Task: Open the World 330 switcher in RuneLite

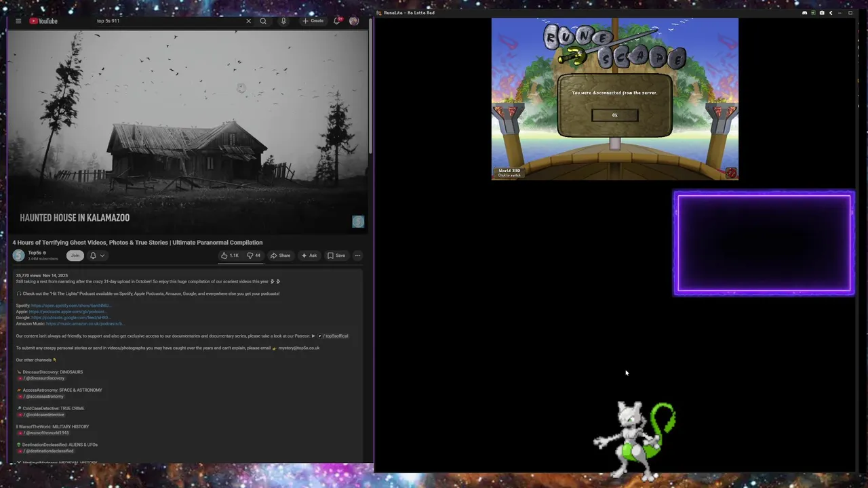Action: pyautogui.click(x=509, y=173)
